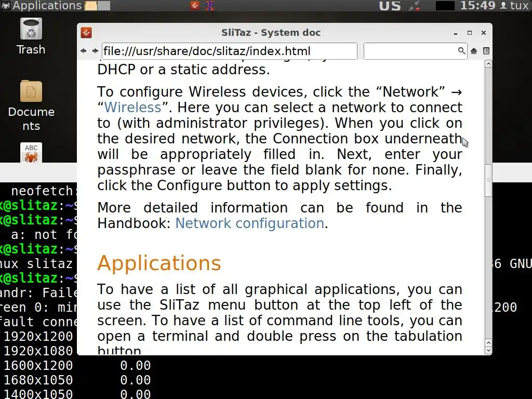
Task: Follow the Wireless link
Action: [132, 108]
